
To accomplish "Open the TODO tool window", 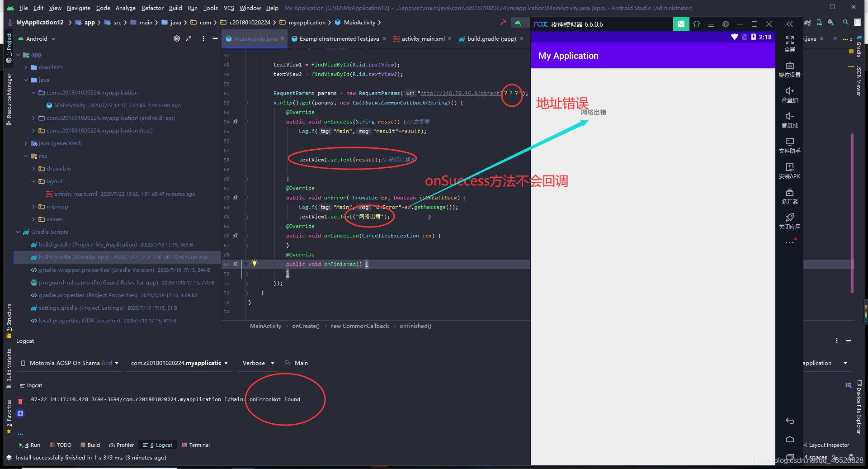I will click(x=61, y=445).
